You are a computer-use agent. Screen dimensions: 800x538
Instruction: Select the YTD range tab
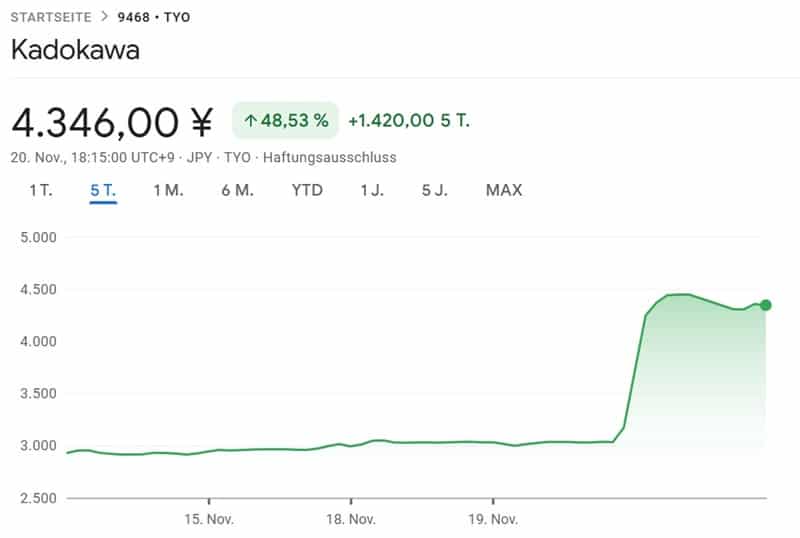(307, 190)
